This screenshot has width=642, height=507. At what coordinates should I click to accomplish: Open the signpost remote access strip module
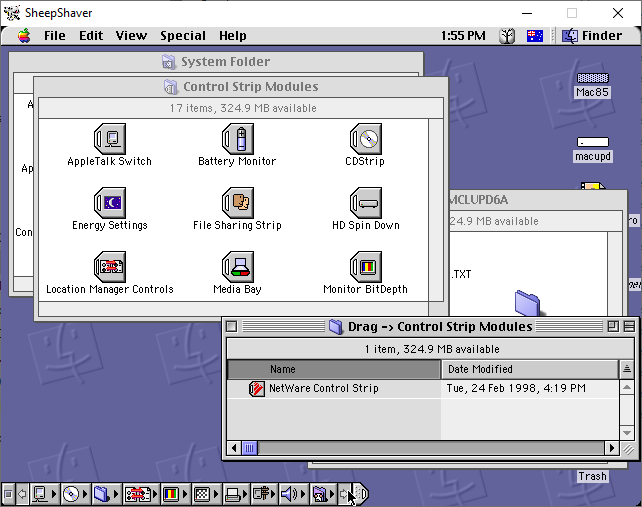click(264, 494)
